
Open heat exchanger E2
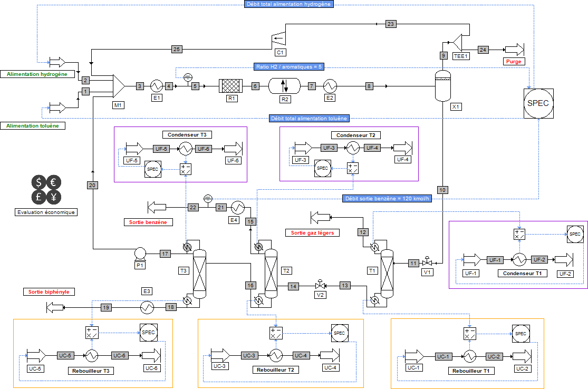point(330,85)
